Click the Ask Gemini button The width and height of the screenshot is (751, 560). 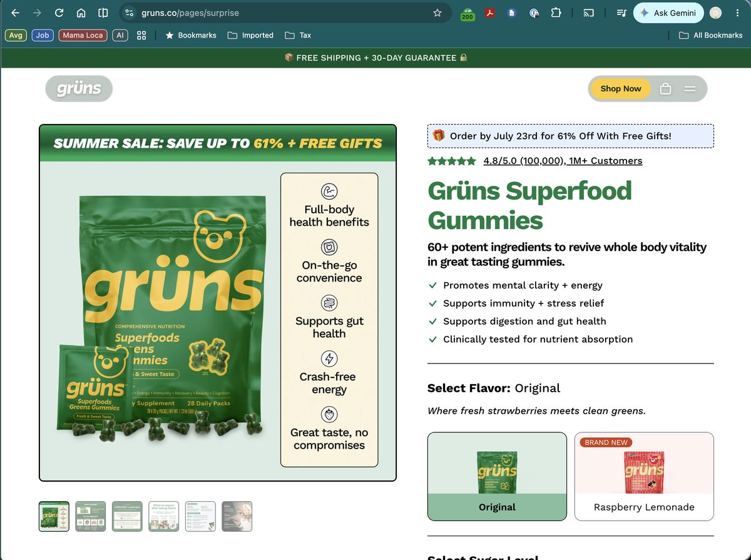pos(668,13)
